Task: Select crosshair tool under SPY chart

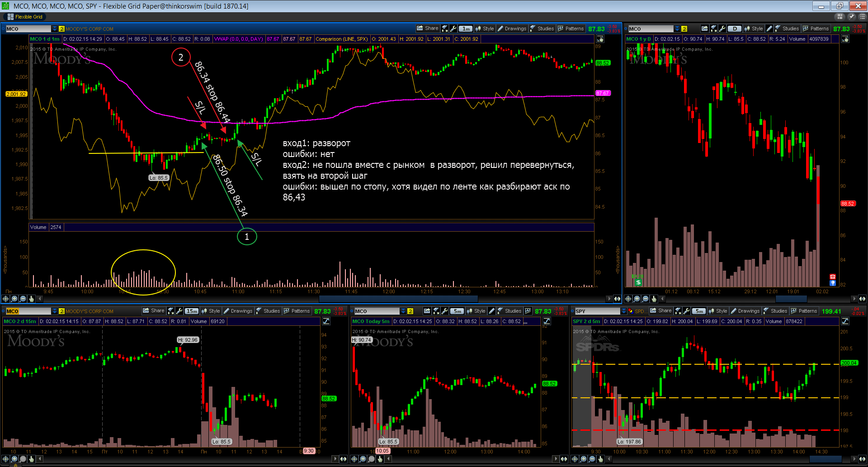Action: [x=575, y=459]
